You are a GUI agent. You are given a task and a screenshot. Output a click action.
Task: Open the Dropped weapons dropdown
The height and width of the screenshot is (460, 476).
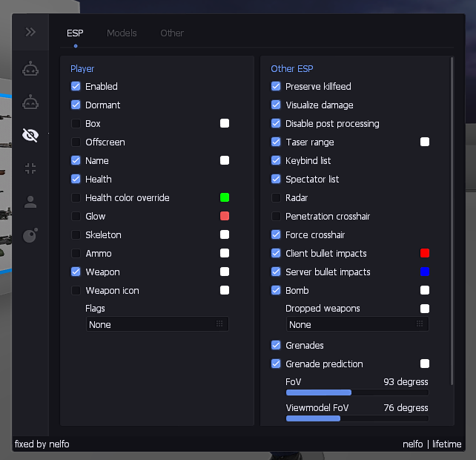pos(357,324)
